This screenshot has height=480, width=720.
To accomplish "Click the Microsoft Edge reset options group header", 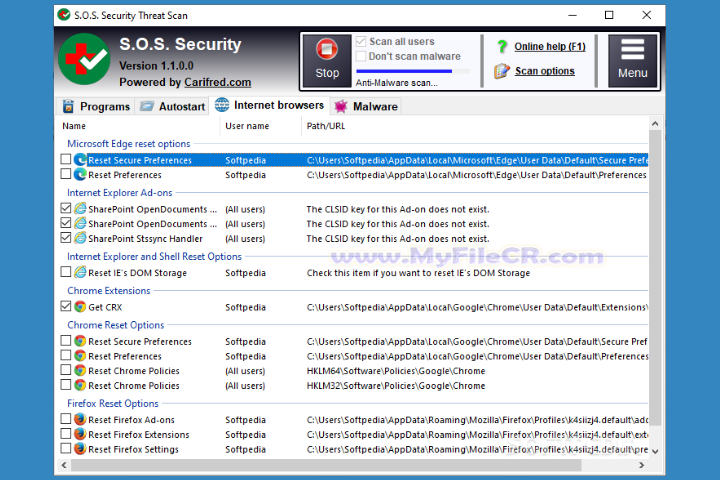I will (129, 144).
